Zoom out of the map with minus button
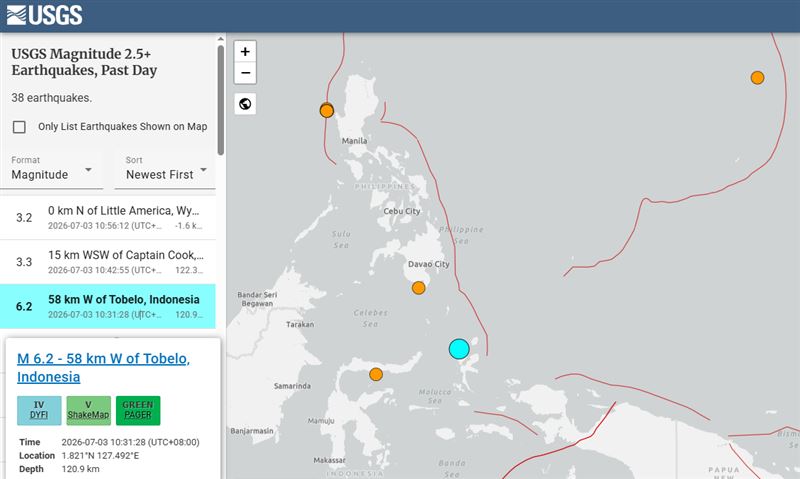This screenshot has width=800, height=479. coord(245,73)
